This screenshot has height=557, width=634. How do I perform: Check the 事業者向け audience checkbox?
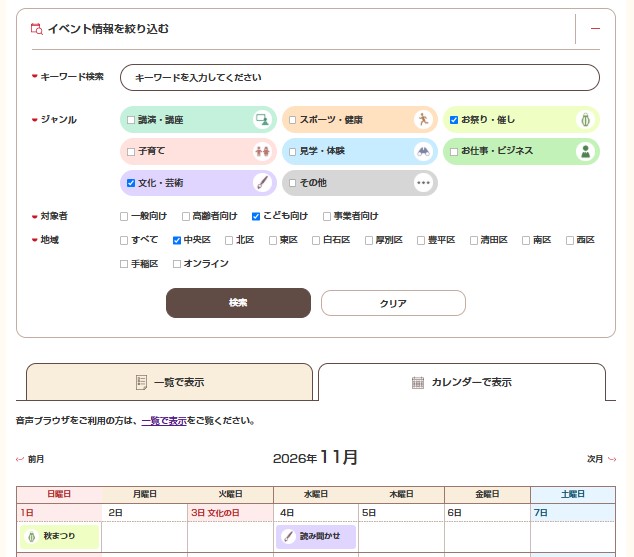click(x=327, y=217)
